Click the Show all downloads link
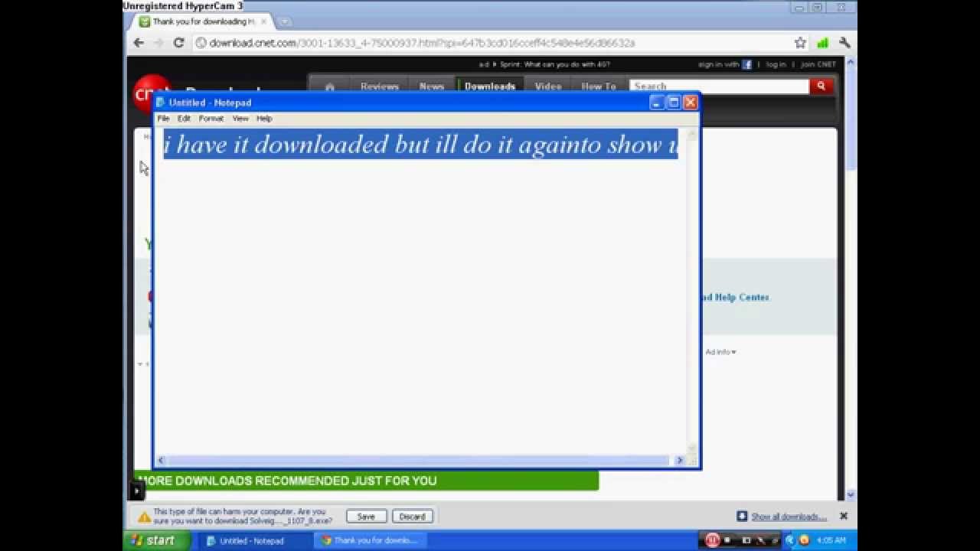 (x=789, y=517)
